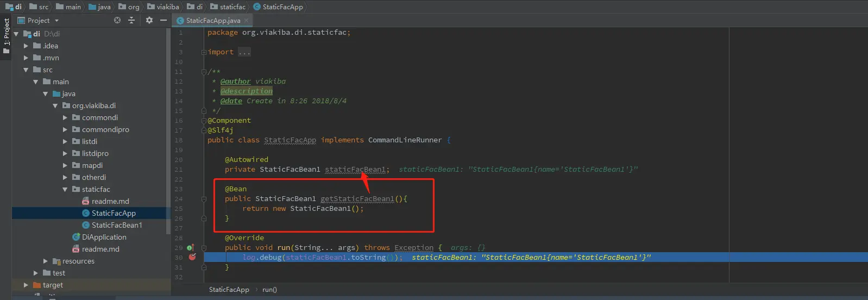
Task: Collapse the main folder
Action: [x=35, y=82]
